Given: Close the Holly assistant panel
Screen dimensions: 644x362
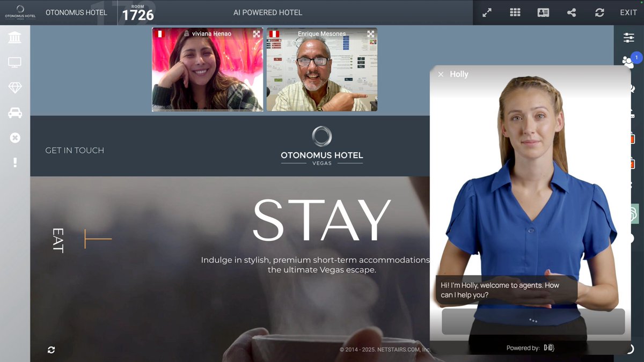Looking at the screenshot, I should tap(441, 75).
